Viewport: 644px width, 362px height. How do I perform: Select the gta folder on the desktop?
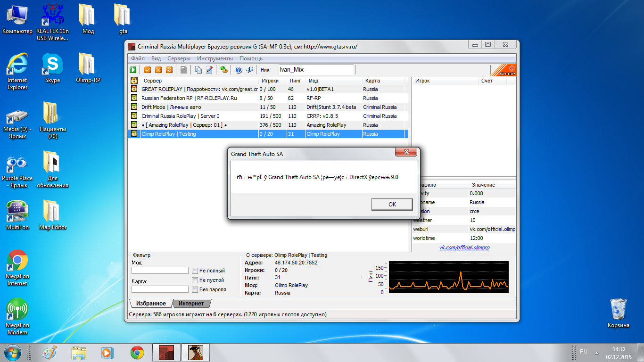(x=123, y=19)
